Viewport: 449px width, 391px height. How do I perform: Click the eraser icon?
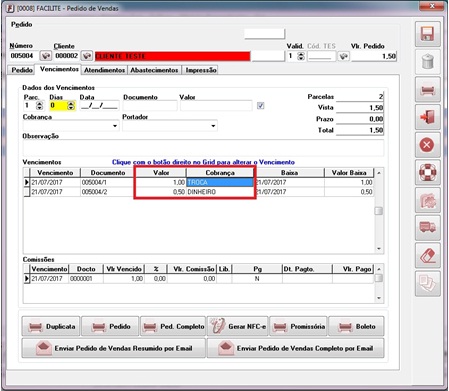click(428, 256)
